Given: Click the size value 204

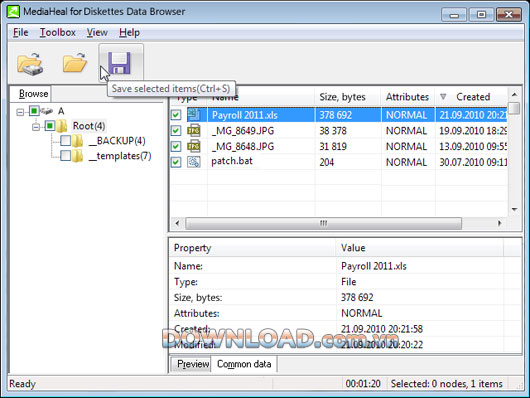Looking at the screenshot, I should pyautogui.click(x=327, y=162).
